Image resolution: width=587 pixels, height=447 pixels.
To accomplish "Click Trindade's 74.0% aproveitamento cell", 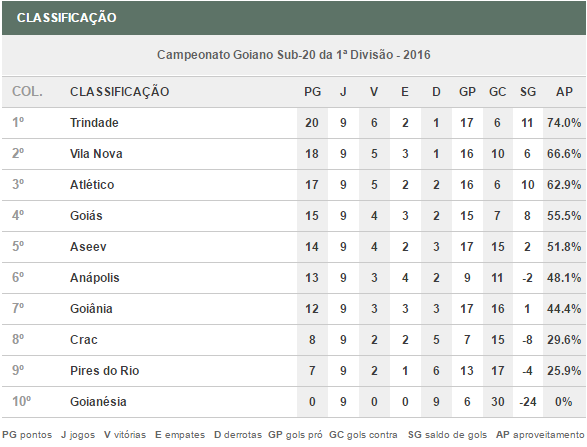I will [564, 123].
